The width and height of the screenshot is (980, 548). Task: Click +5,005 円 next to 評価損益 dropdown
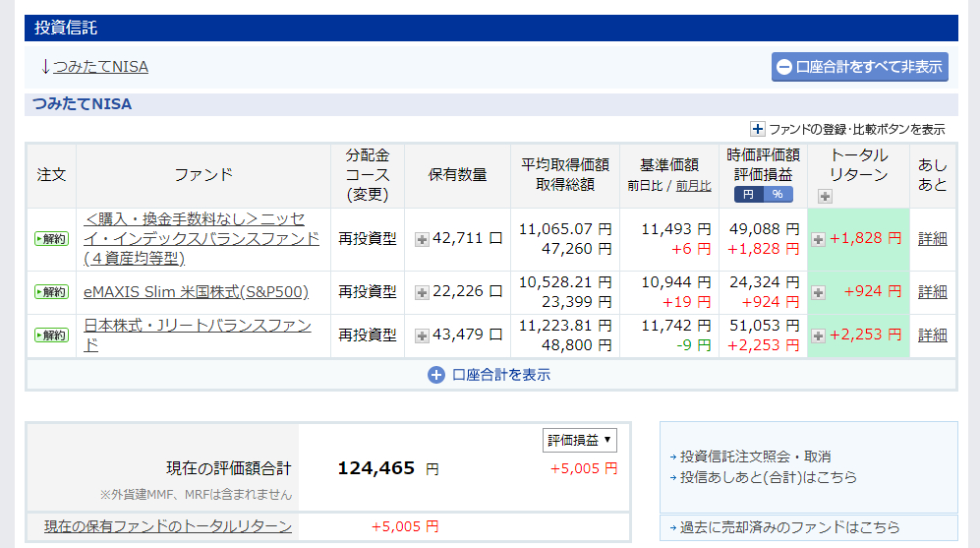[x=584, y=468]
